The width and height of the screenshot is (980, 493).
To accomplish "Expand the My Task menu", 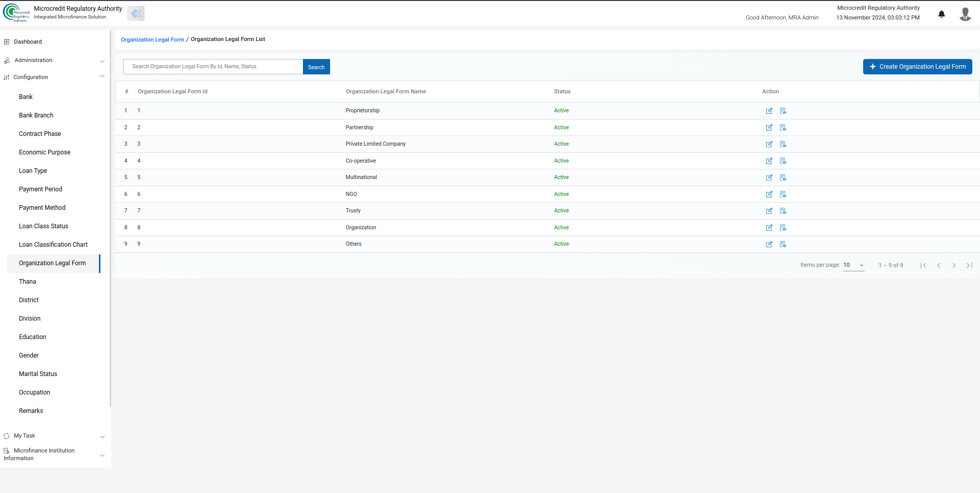I will [x=54, y=436].
